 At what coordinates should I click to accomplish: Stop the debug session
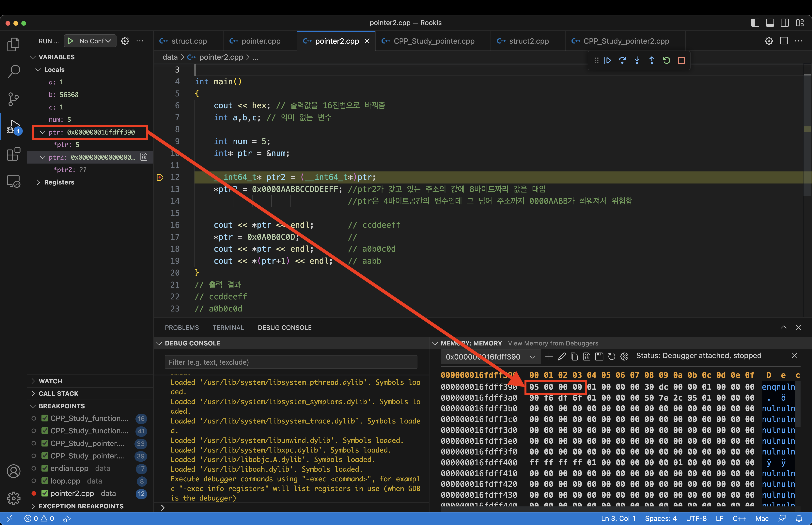click(681, 60)
